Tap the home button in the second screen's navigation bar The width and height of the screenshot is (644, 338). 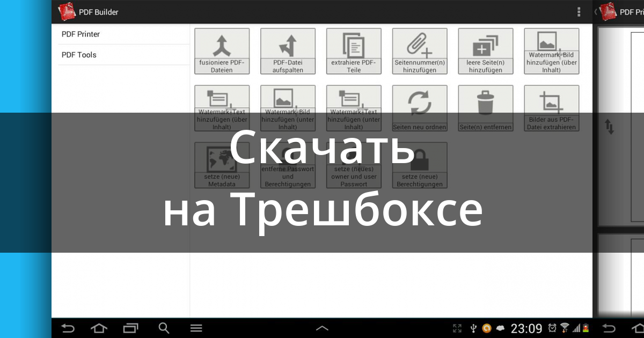click(638, 328)
